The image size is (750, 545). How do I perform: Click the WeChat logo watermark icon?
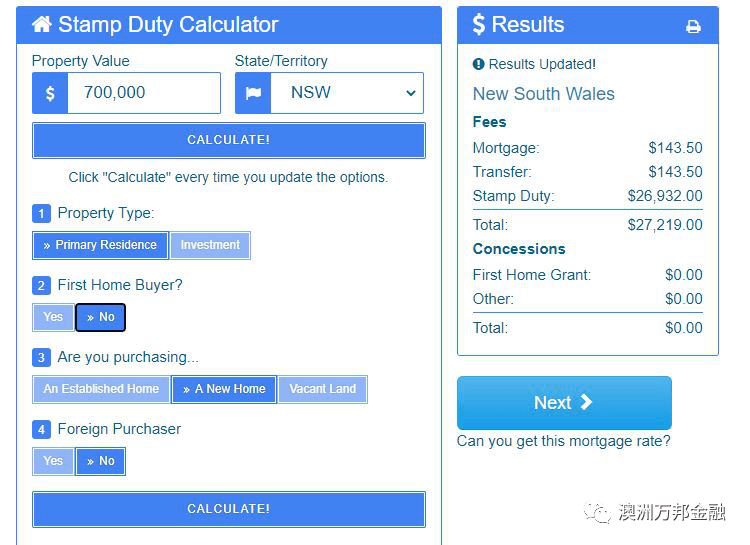tap(599, 512)
